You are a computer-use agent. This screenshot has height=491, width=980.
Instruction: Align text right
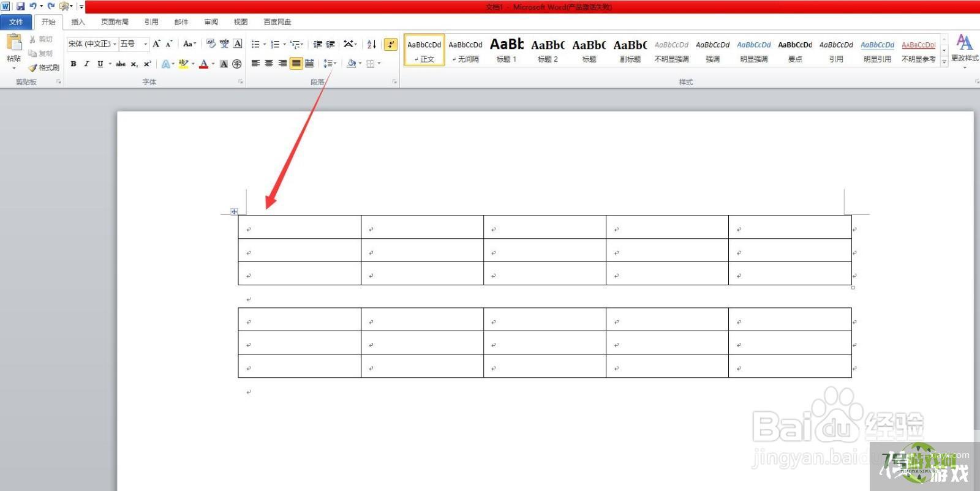[x=282, y=64]
